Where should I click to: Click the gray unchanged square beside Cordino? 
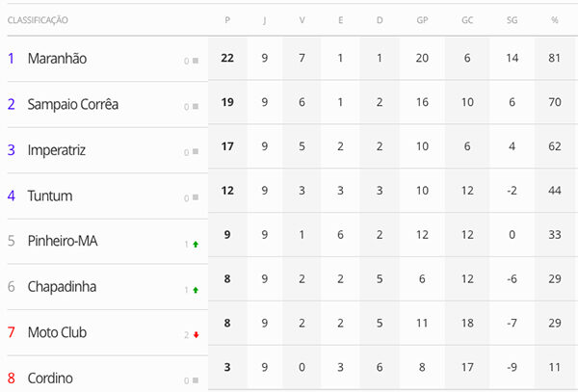(x=196, y=380)
